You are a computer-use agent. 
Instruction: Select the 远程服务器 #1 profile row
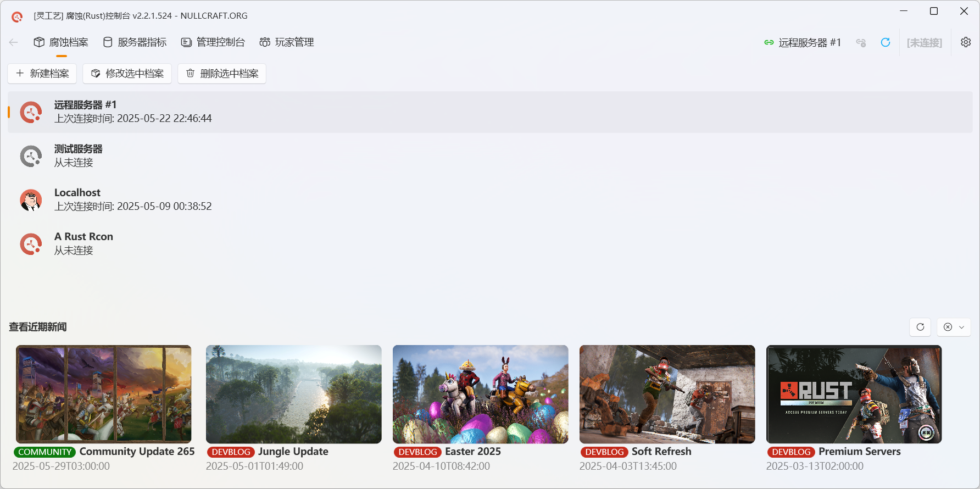[490, 112]
